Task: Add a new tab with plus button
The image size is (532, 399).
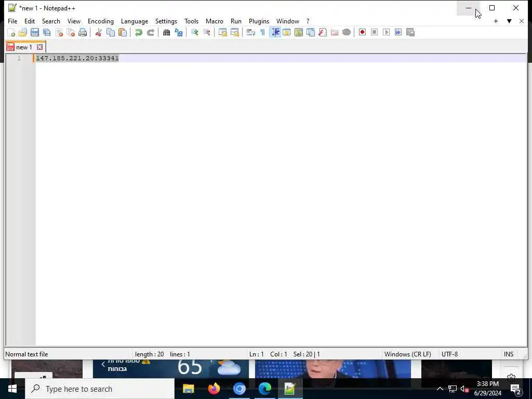Action: click(x=496, y=21)
